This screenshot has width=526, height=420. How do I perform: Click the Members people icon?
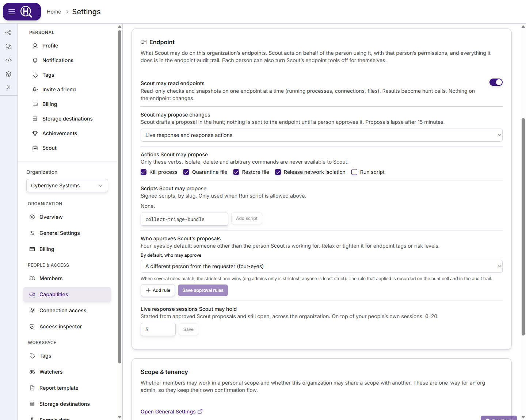click(x=32, y=278)
